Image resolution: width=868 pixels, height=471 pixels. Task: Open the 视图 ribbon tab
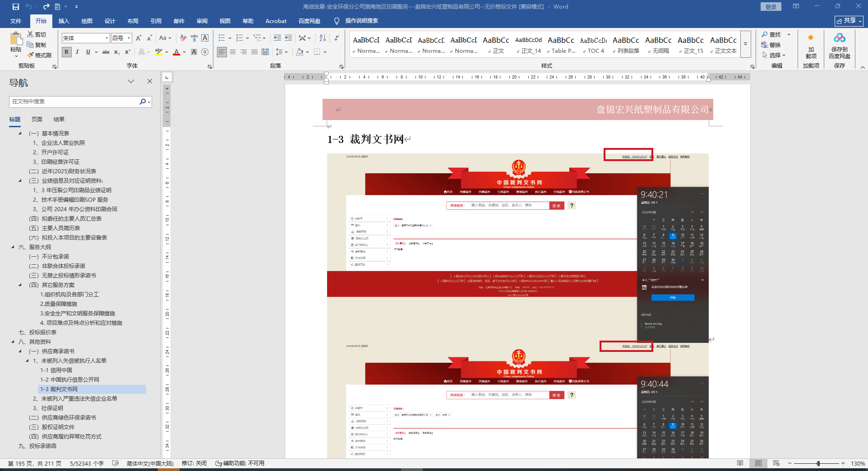point(225,21)
